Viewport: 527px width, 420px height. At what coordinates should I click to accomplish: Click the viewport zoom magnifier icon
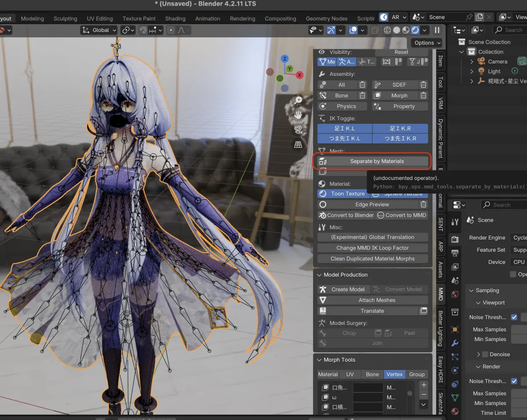[x=299, y=100]
